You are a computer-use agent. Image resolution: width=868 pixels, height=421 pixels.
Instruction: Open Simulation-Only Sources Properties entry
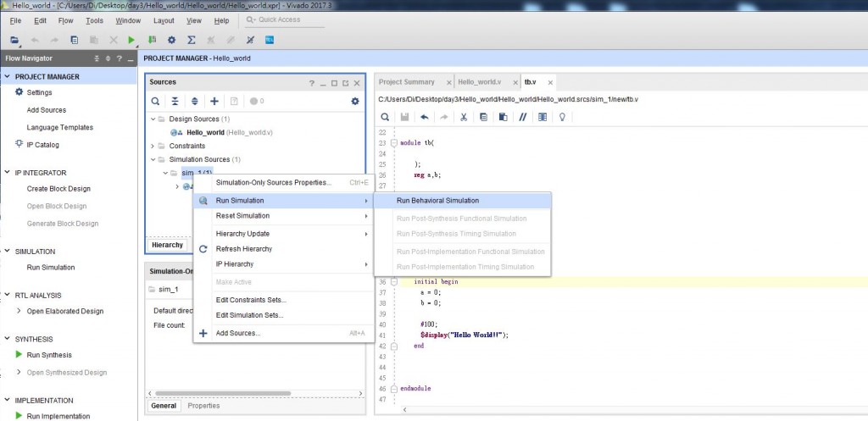(x=283, y=183)
